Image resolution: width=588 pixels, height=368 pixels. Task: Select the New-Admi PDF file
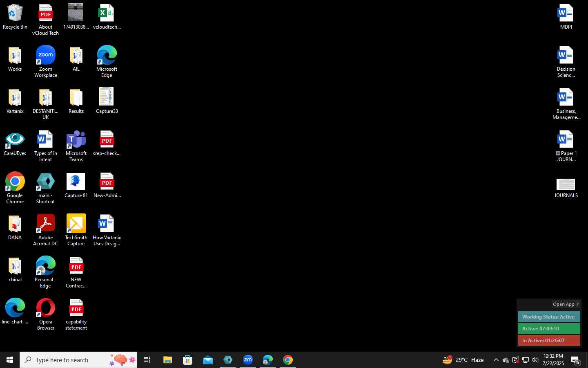point(107,186)
